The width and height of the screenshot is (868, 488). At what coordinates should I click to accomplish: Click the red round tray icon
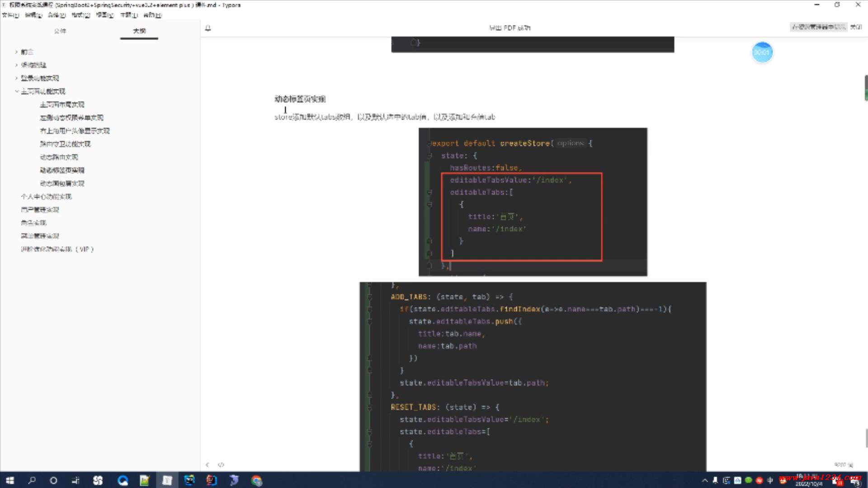[x=759, y=480]
